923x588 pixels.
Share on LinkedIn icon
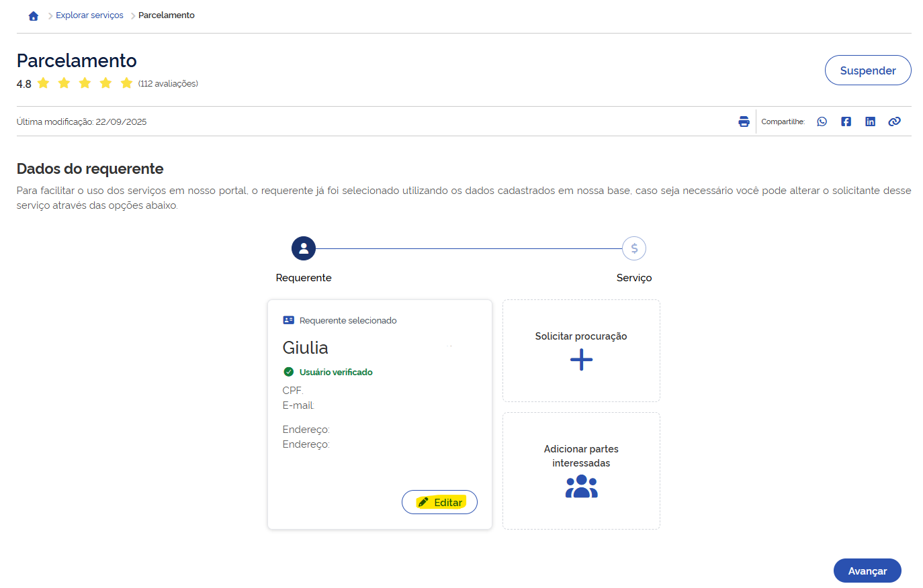(871, 121)
